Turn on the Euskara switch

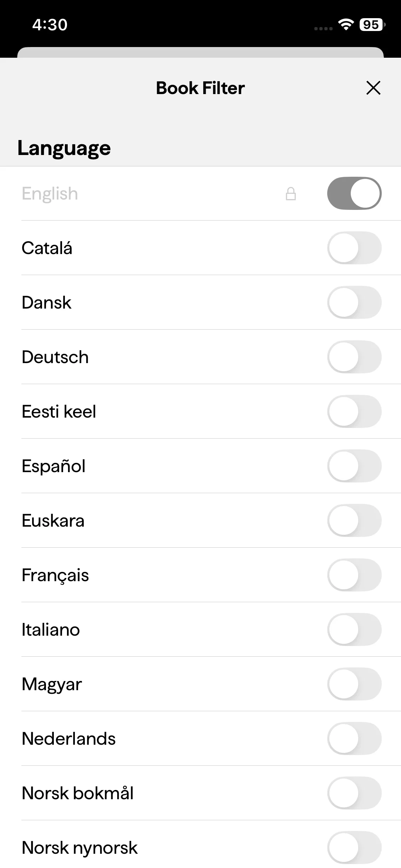pyautogui.click(x=354, y=521)
